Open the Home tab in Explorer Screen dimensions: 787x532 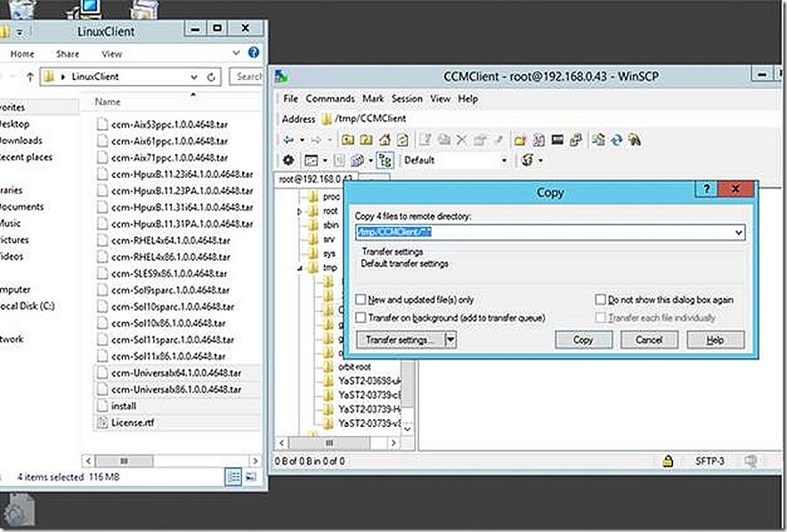pyautogui.click(x=22, y=53)
